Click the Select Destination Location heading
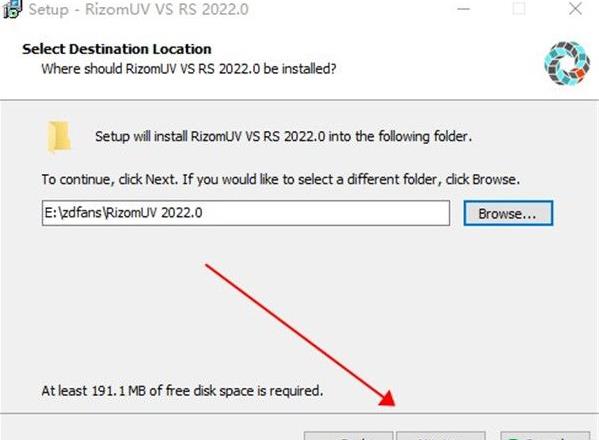Viewport: 599px width, 440px height. 117,49
